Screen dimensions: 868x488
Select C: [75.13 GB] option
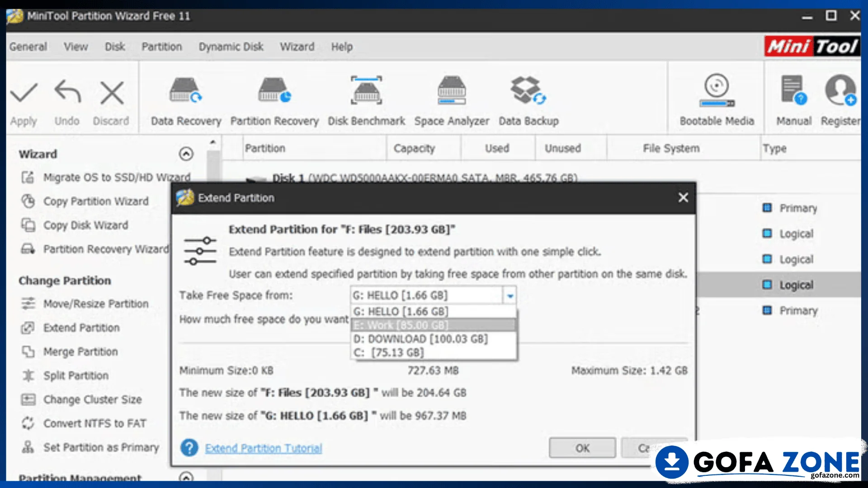(434, 352)
